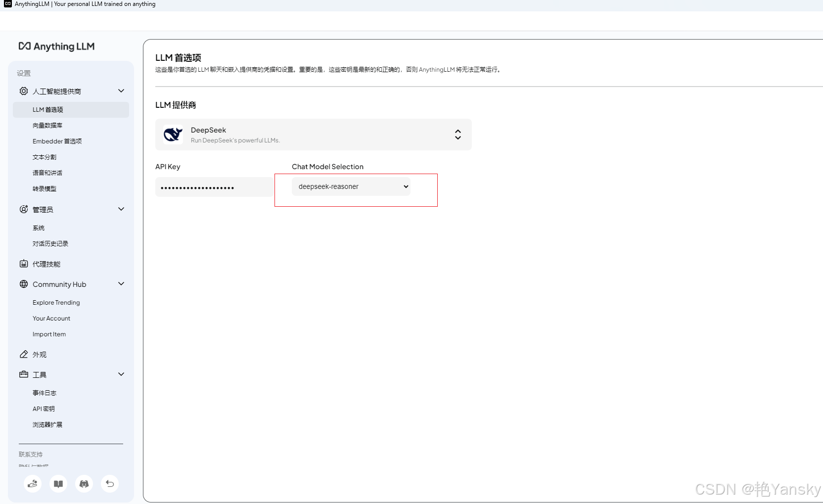Click the DeepSeek whale logo
823x504 pixels.
pyautogui.click(x=173, y=134)
